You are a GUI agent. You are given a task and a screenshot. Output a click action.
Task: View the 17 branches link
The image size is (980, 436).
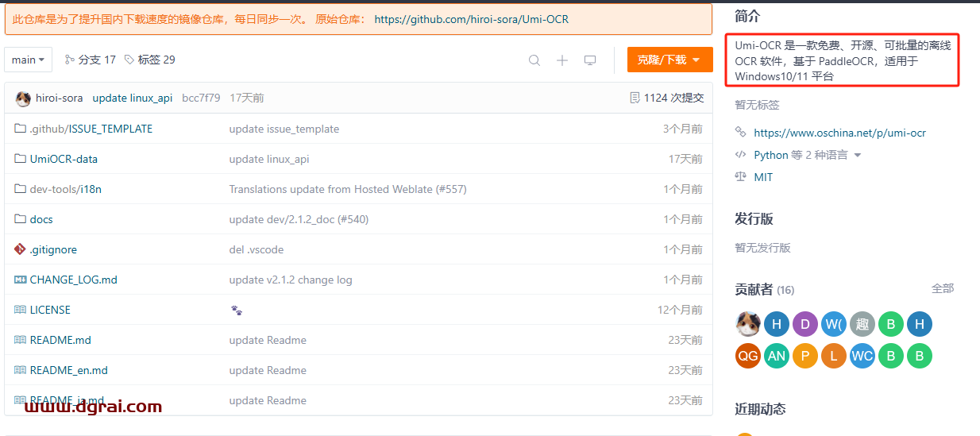pos(90,60)
